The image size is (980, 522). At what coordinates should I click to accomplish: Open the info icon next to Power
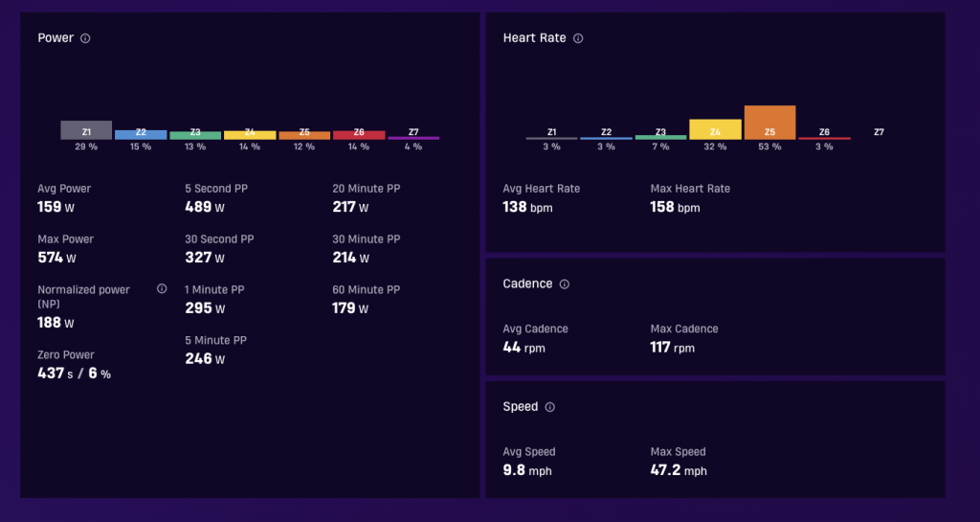coord(85,38)
